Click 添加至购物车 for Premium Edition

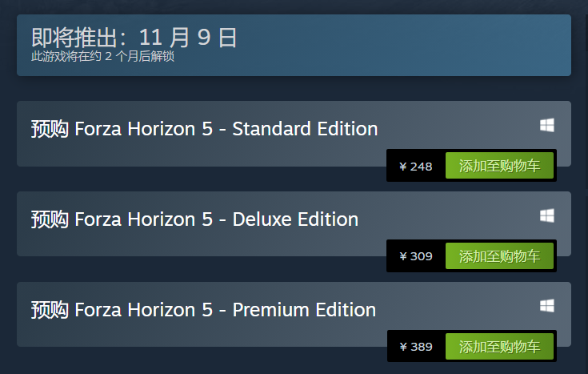[x=499, y=347]
